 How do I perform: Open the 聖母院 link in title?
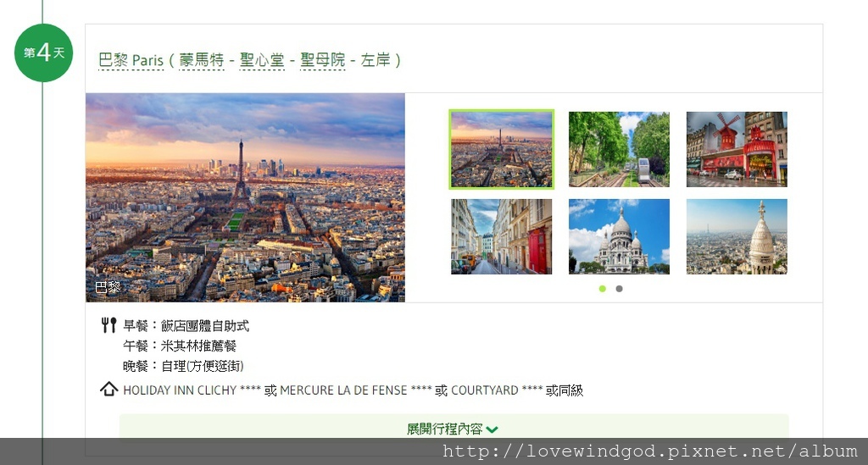322,60
